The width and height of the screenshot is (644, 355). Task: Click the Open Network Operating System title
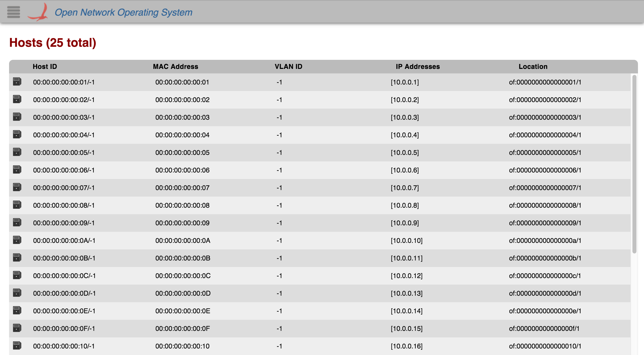[123, 12]
